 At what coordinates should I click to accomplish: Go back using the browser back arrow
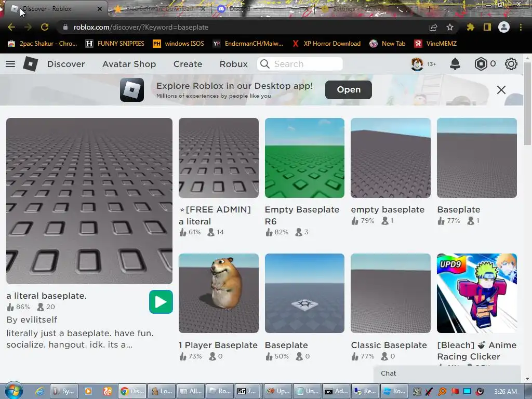(11, 27)
